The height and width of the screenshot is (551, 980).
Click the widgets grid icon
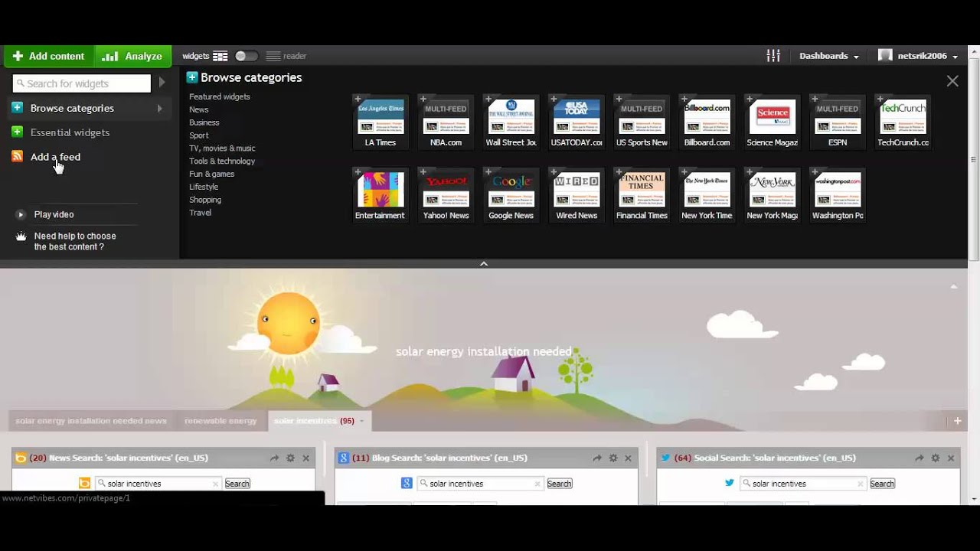click(220, 56)
